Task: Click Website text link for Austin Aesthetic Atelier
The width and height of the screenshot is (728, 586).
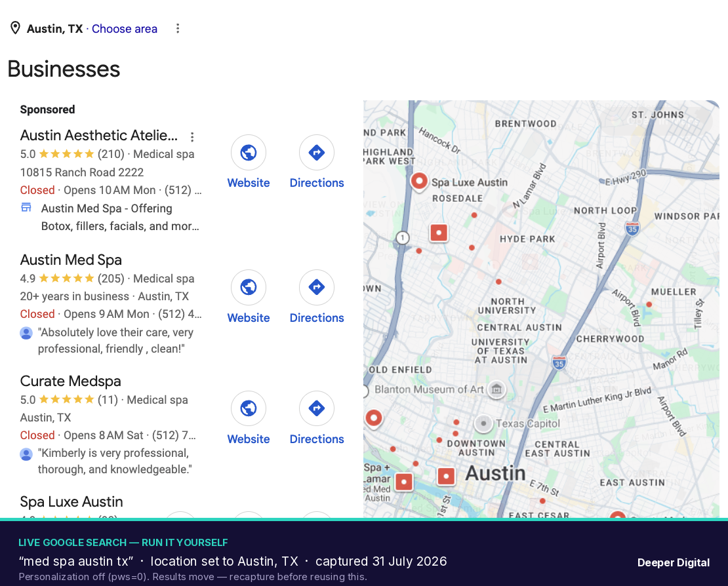Action: tap(249, 183)
